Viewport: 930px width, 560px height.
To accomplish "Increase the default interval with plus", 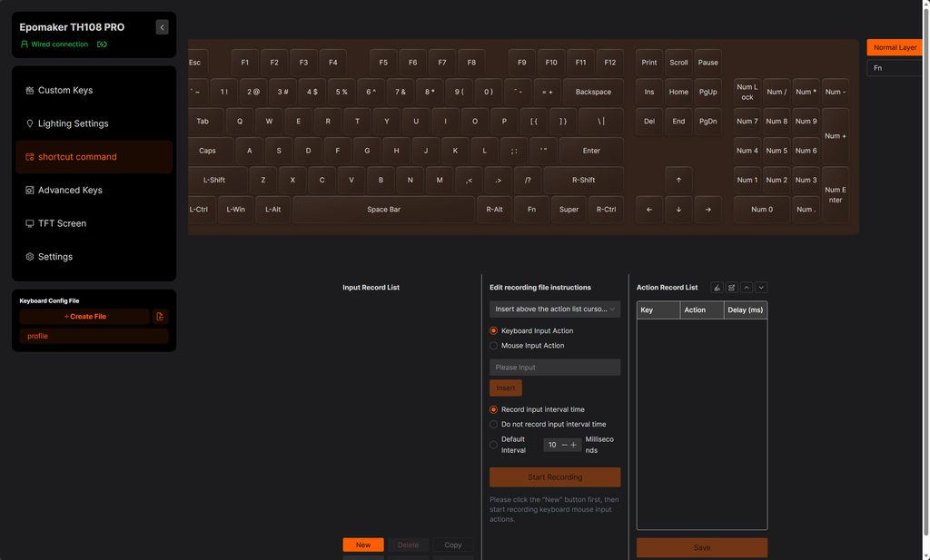I will click(x=574, y=445).
